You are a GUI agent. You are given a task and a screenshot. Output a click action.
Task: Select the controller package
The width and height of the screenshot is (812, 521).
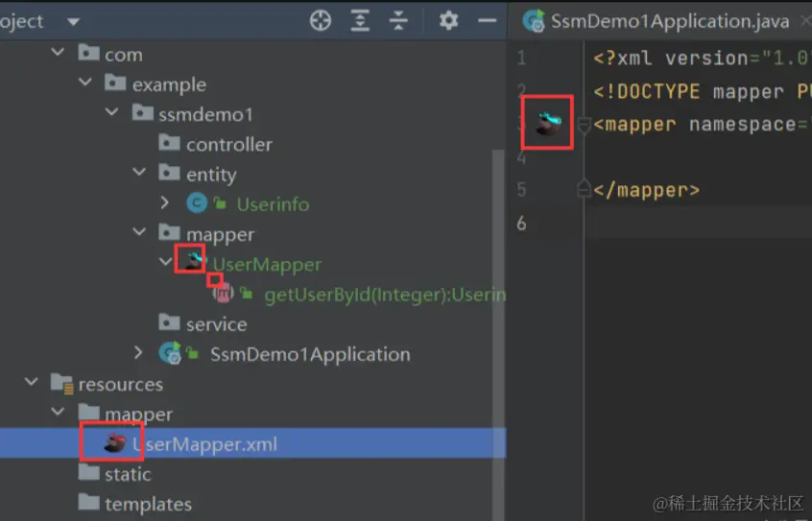click(228, 145)
